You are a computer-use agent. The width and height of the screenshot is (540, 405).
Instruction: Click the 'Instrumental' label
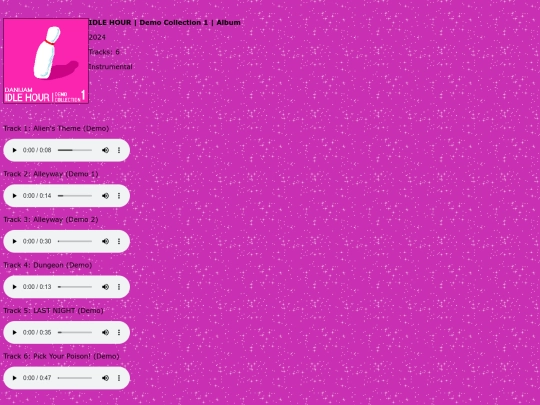(x=111, y=67)
